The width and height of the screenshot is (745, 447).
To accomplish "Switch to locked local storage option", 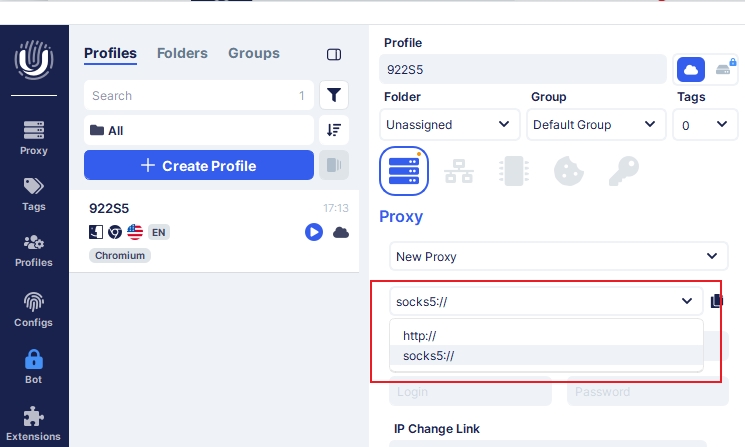I will 724,69.
